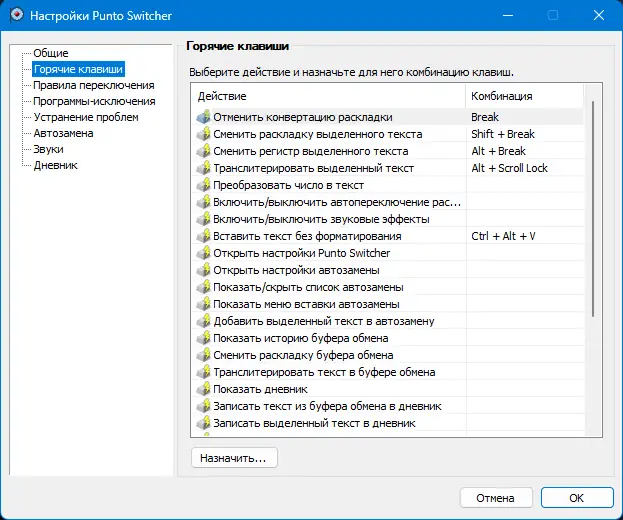Viewport: 623px width, 520px height.
Task: Click icon beside 'Вставить текст без форматирования'
Action: click(x=204, y=236)
